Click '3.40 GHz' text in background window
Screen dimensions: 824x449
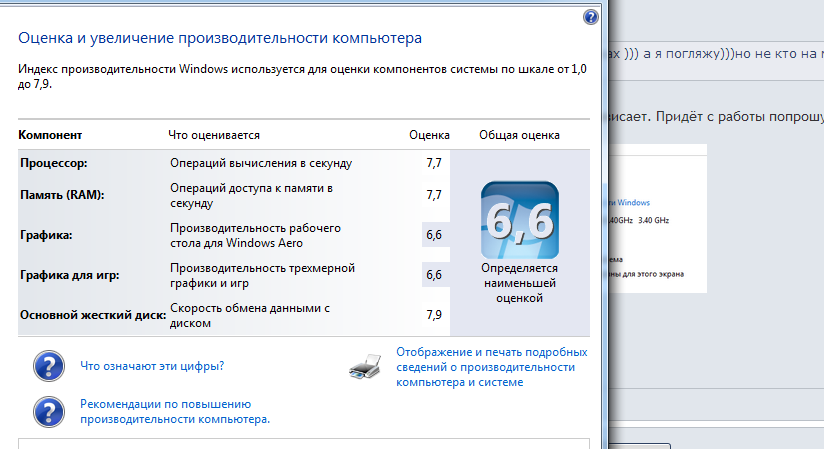point(653,220)
